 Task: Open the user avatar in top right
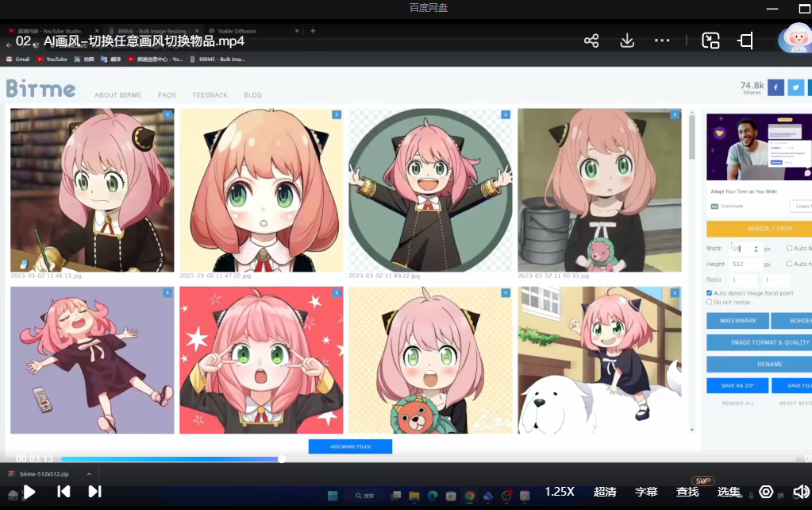[796, 38]
